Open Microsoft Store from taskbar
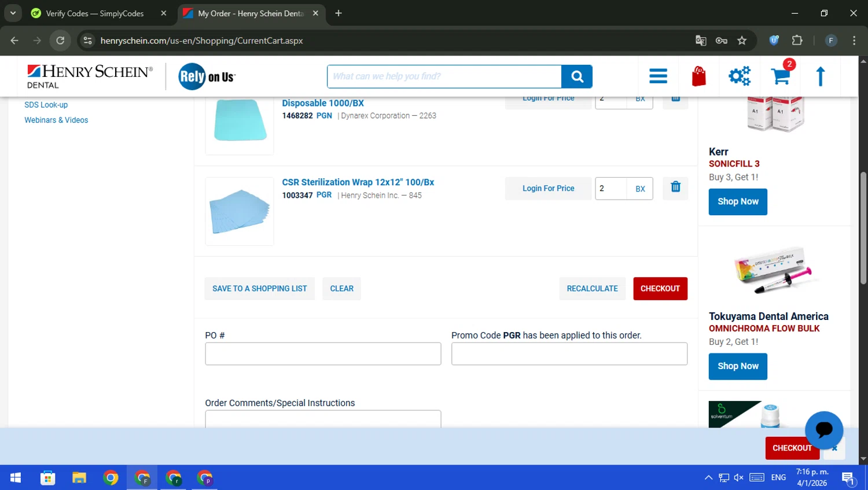The image size is (868, 490). pos(48,477)
